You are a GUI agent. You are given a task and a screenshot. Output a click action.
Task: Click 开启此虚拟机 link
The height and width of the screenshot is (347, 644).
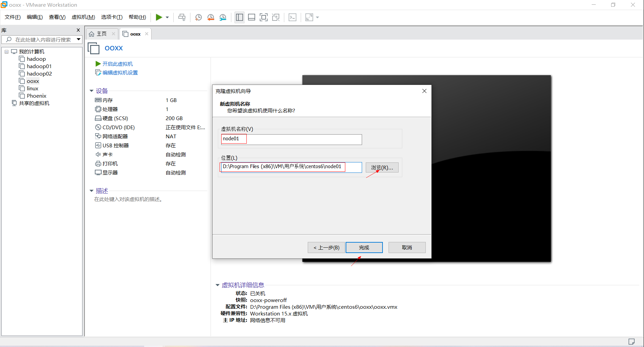tap(118, 64)
